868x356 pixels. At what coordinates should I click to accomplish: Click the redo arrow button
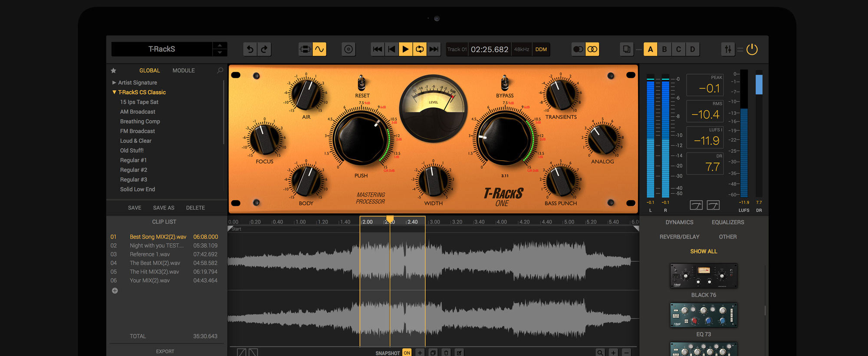click(x=264, y=49)
